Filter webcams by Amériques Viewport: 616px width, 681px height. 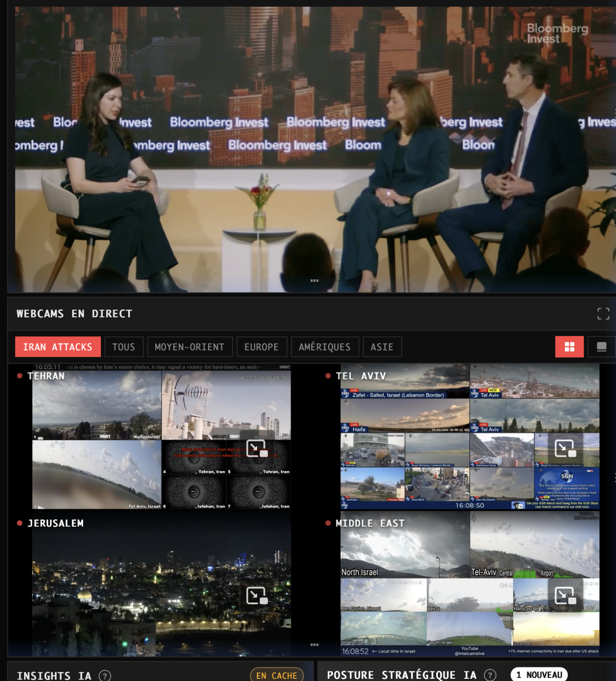click(324, 347)
